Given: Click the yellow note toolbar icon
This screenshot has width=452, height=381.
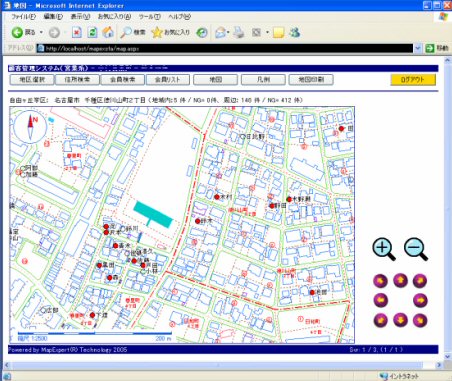Looking at the screenshot, I should [278, 32].
